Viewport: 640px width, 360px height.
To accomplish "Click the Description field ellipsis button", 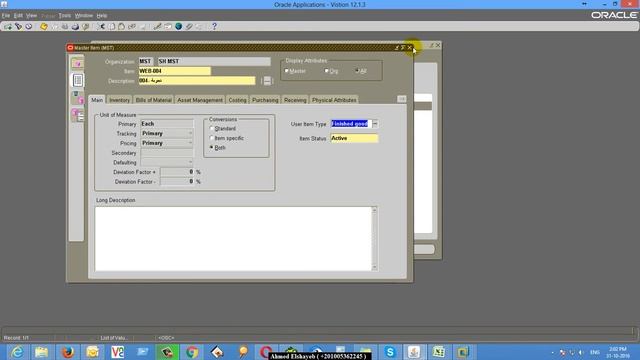I will click(267, 81).
